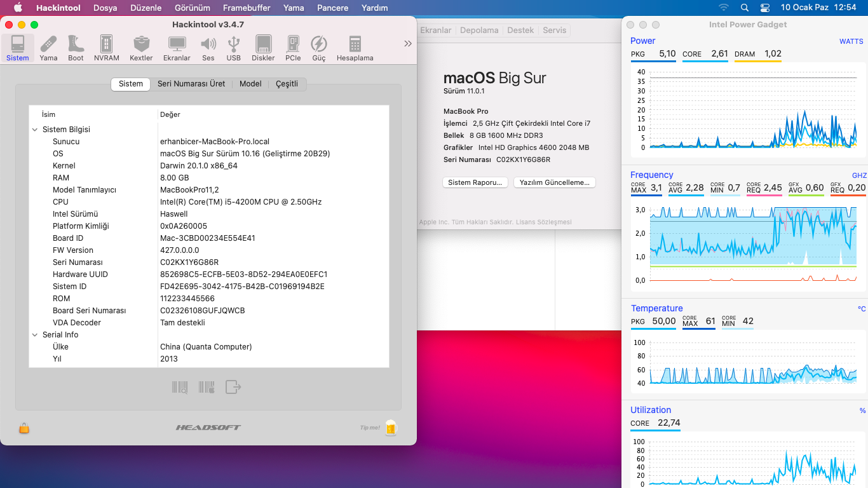Open the Framebuffer menu
Image resolution: width=868 pixels, height=488 pixels.
coord(247,8)
